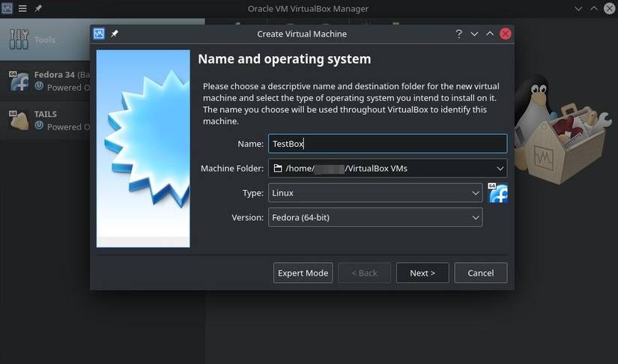Click the help question mark in dialog title bar
618x364 pixels.
click(458, 34)
